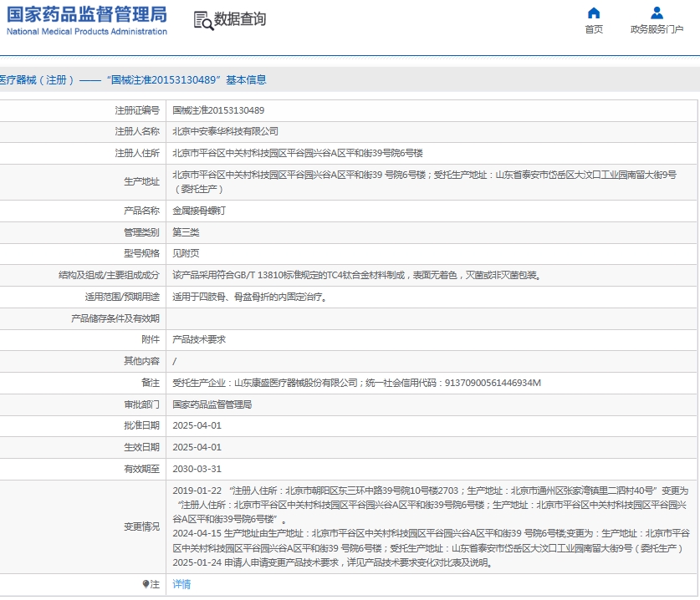Click the 其他内容 slash value
This screenshot has height=600, width=700.
click(175, 361)
